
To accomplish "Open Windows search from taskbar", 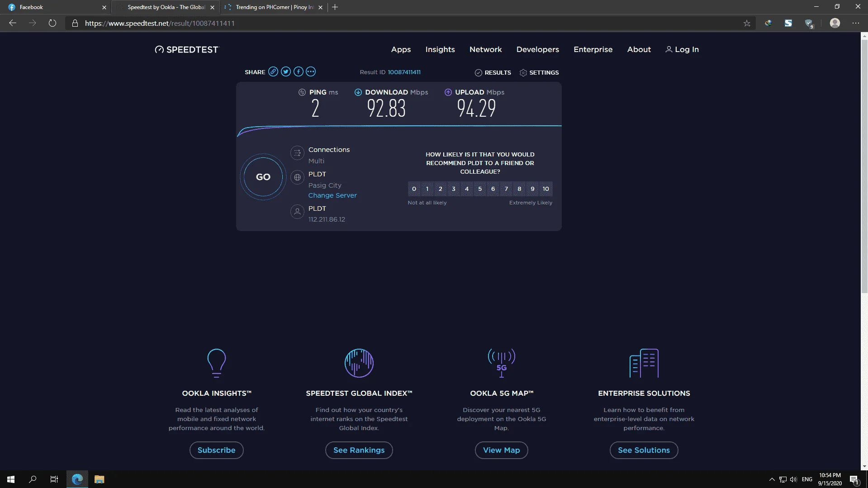I will [33, 479].
